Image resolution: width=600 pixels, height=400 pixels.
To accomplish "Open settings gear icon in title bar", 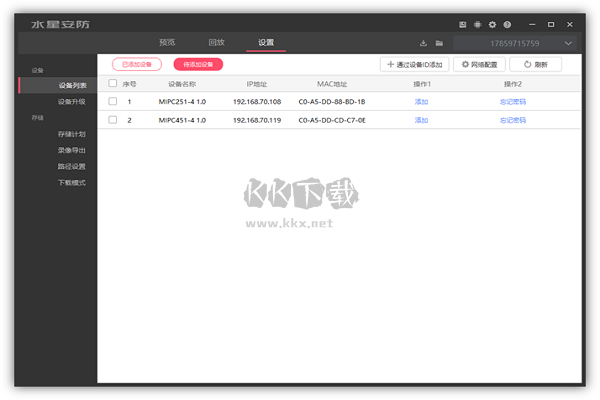I will [492, 24].
